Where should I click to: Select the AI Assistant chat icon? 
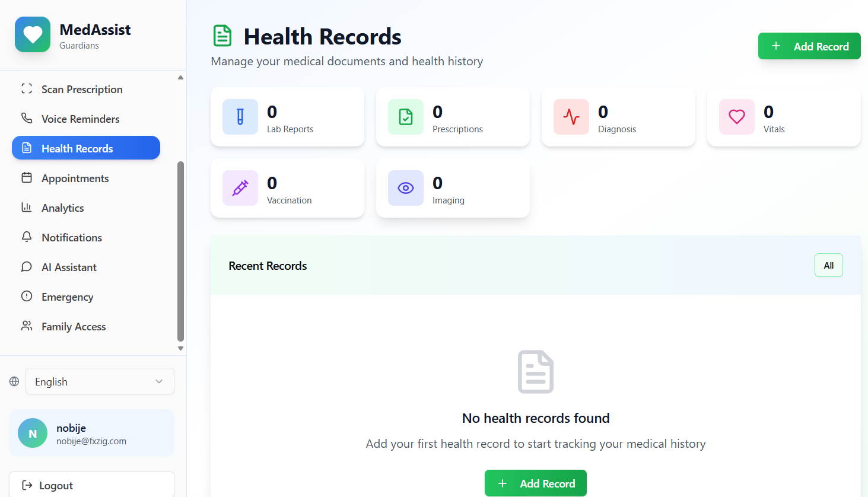coord(27,266)
